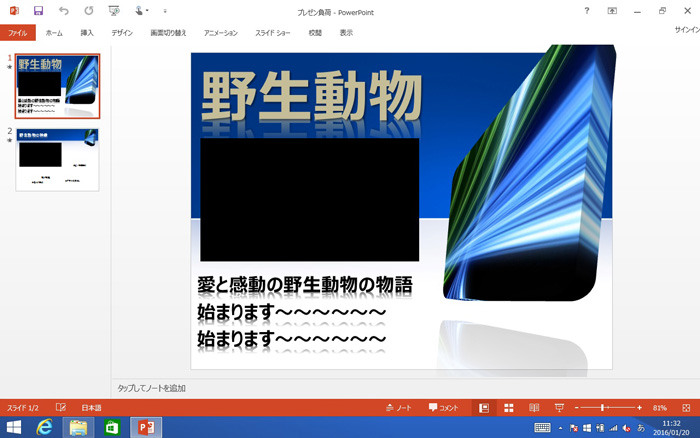Click PowerPoint taskbar icon
The width and height of the screenshot is (700, 438).
coord(146,427)
